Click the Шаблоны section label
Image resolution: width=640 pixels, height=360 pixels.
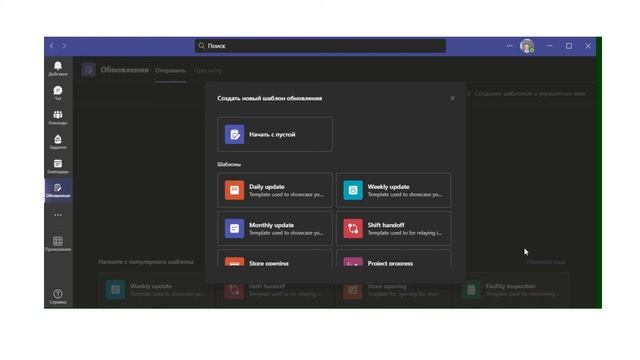coord(229,164)
